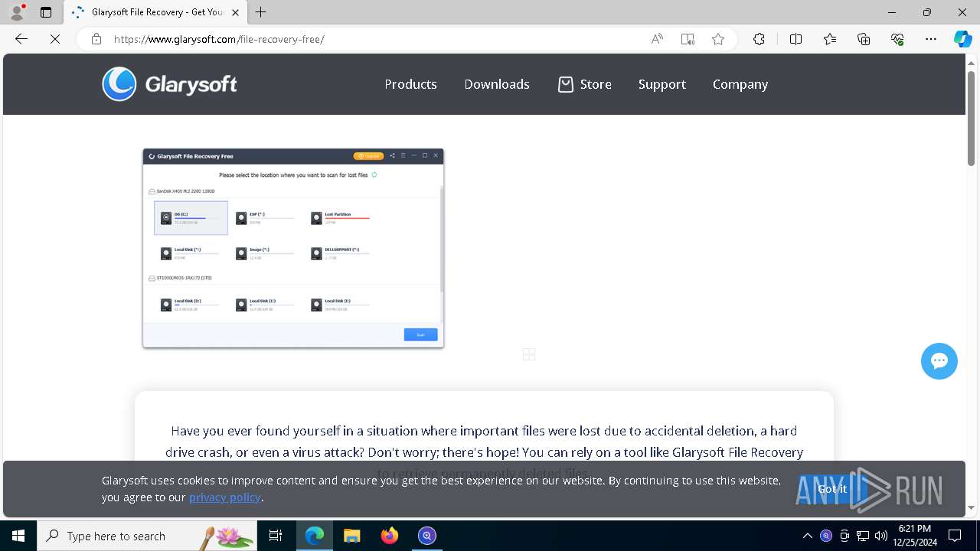
Task: Open network settings tray icon
Action: coord(863,536)
